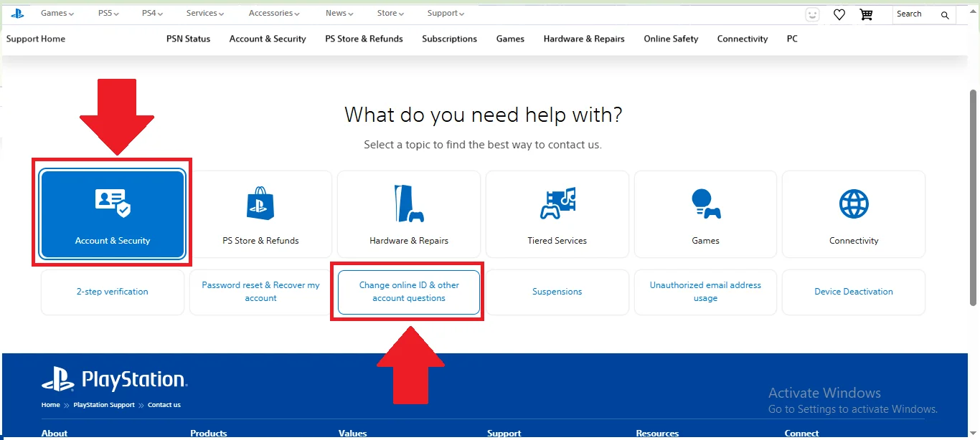Click the PlayStation logo icon in top bar
The height and width of the screenshot is (440, 980).
(x=17, y=14)
